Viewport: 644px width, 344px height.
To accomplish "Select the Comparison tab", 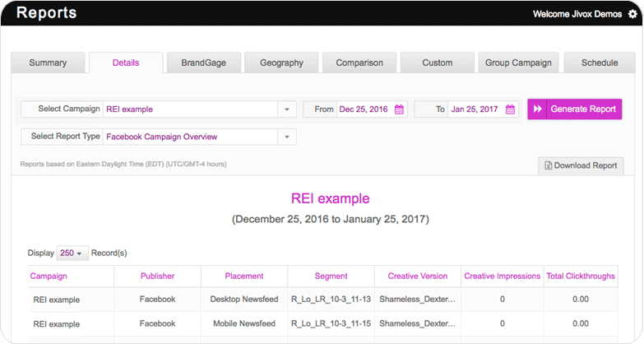I will [x=359, y=63].
